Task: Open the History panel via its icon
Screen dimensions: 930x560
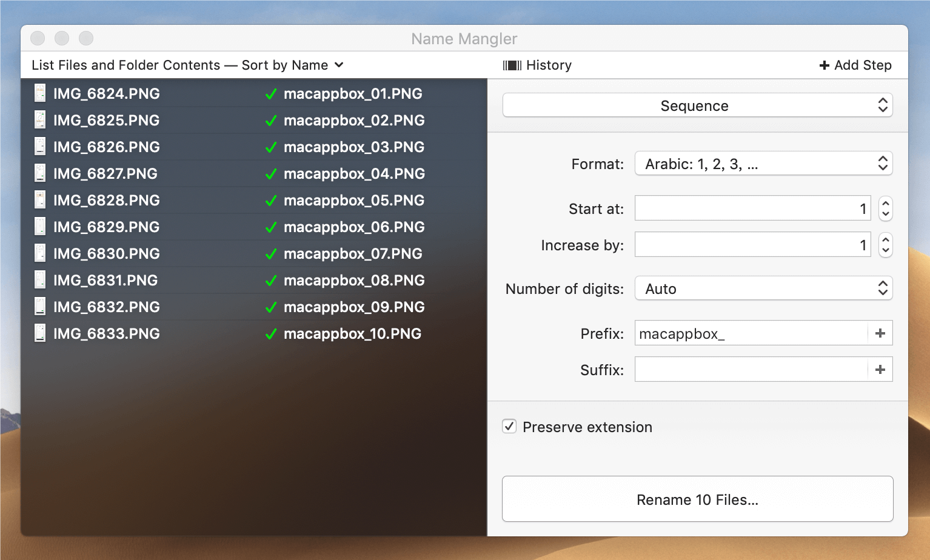Action: pyautogui.click(x=512, y=65)
